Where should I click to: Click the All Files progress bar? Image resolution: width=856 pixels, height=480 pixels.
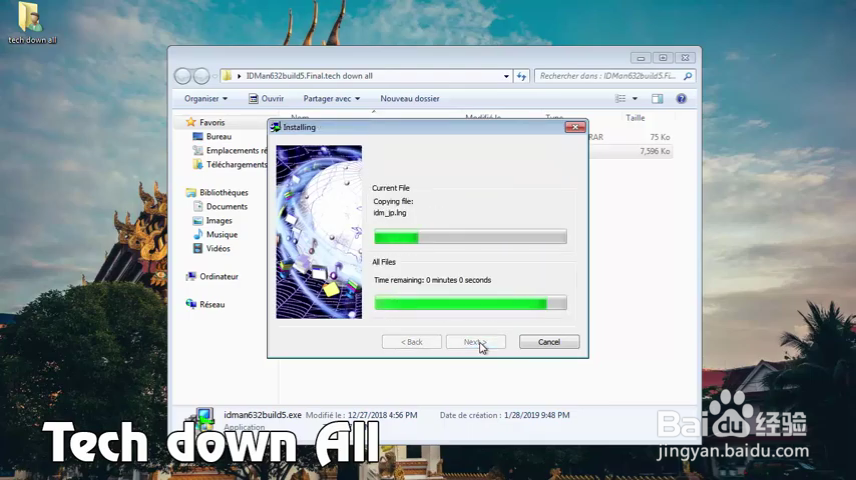470,303
